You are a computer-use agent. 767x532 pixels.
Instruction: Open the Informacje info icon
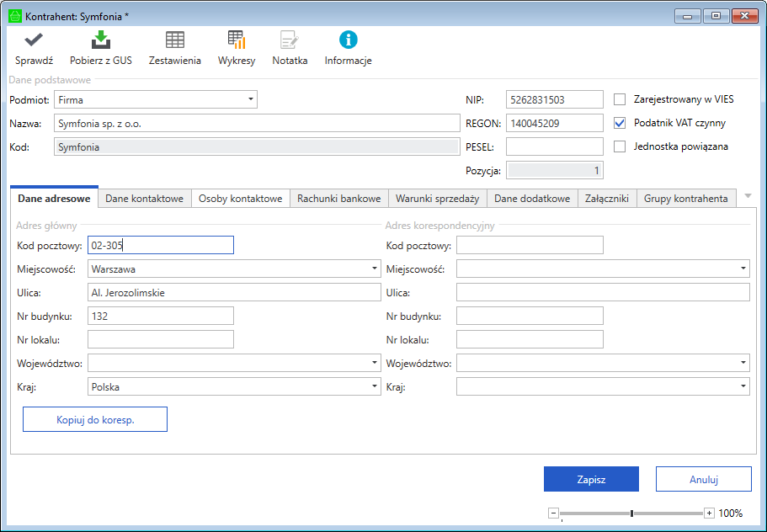pos(348,40)
